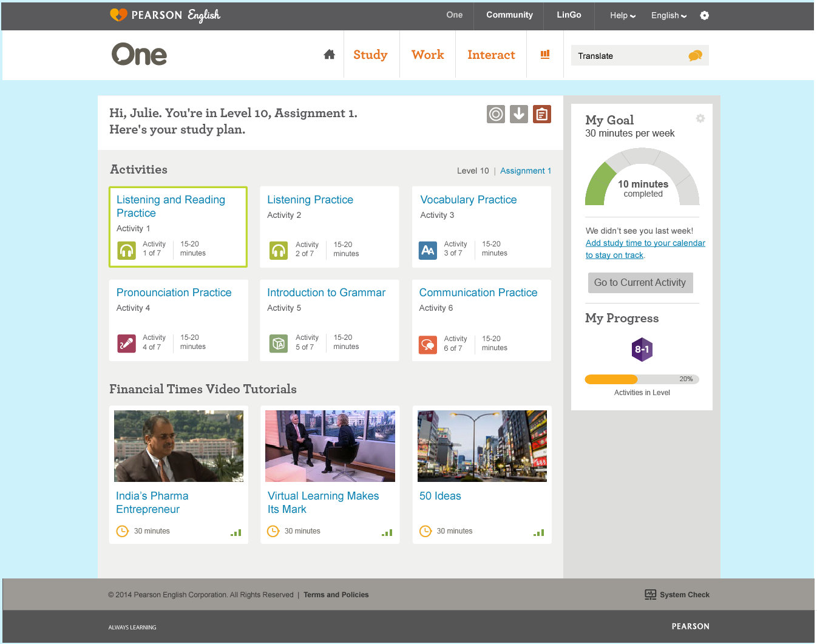Switch to LinGo in top bar
817x644 pixels.
pos(569,15)
